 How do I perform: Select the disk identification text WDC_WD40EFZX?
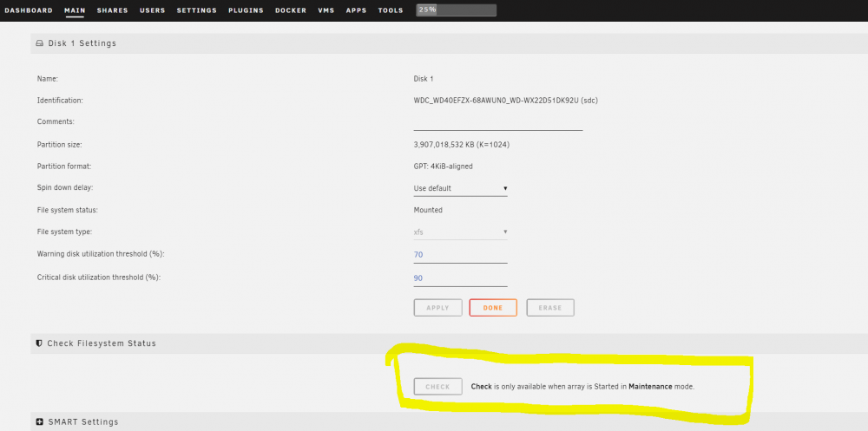(x=505, y=101)
